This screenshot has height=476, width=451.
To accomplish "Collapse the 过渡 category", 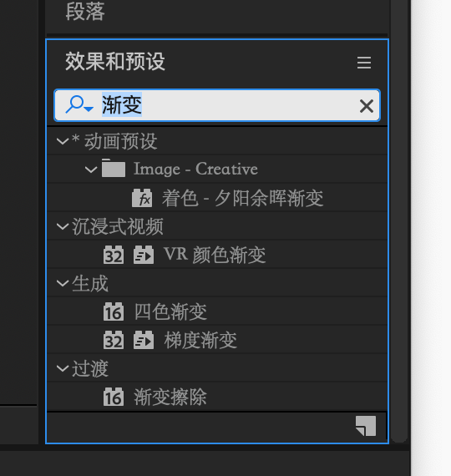I will 63,368.
